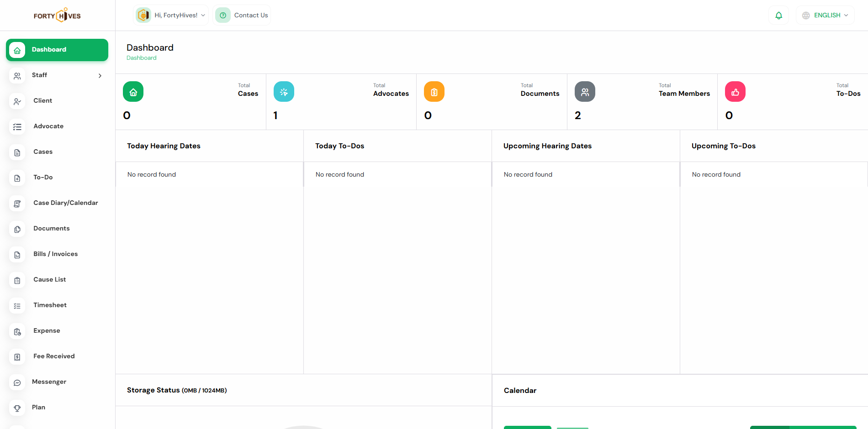Click the Client sidebar icon
868x429 pixels.
[17, 101]
